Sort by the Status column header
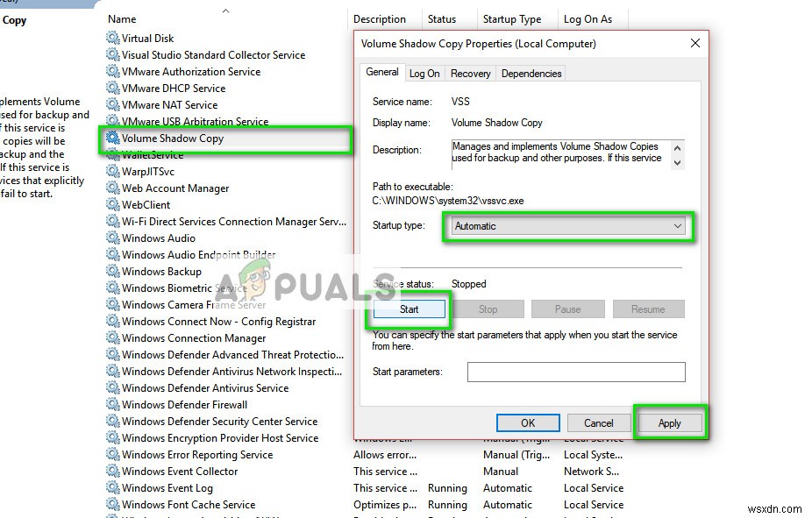812x518 pixels. [x=442, y=19]
